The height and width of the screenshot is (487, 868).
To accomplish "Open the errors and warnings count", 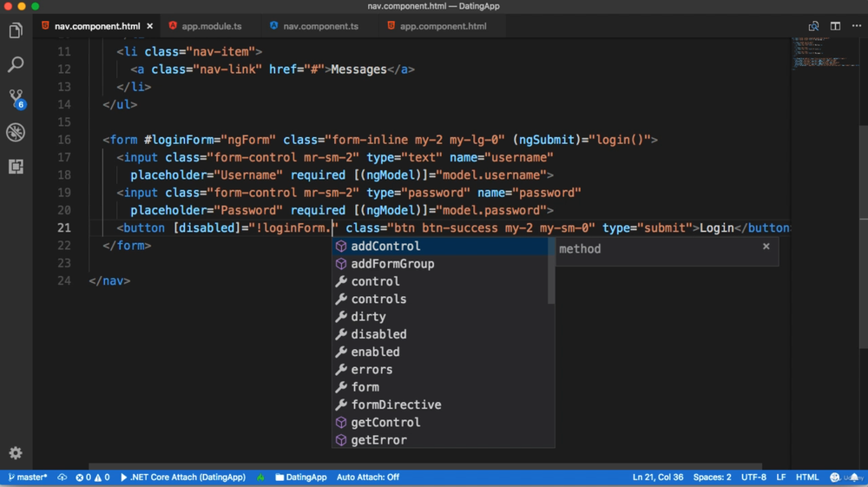I will click(x=93, y=477).
